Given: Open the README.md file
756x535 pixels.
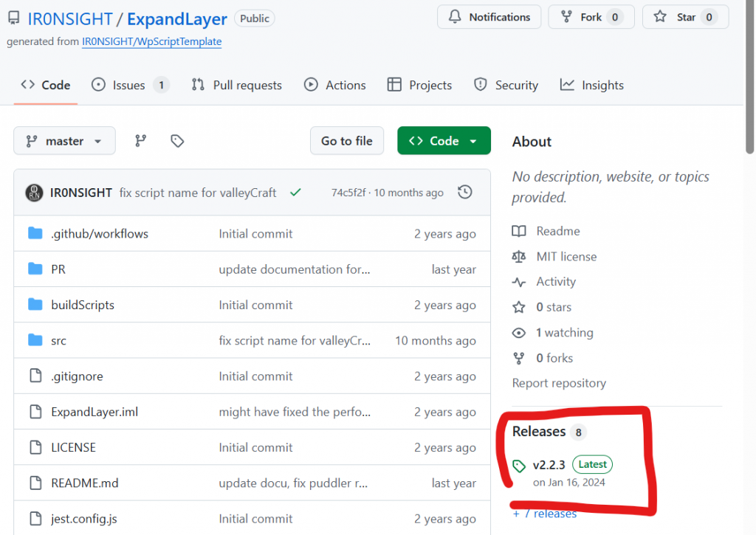Looking at the screenshot, I should coord(85,483).
